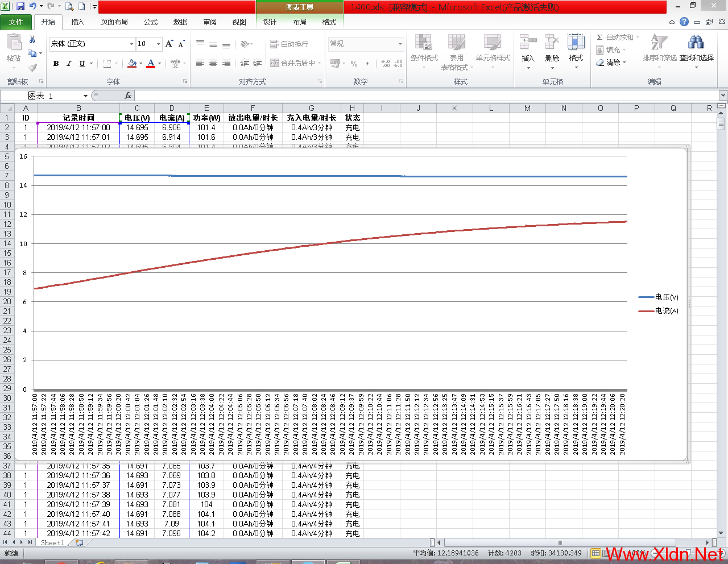Open the chart tools Design (设计) tab
Image resolution: width=728 pixels, height=564 pixels.
click(270, 22)
